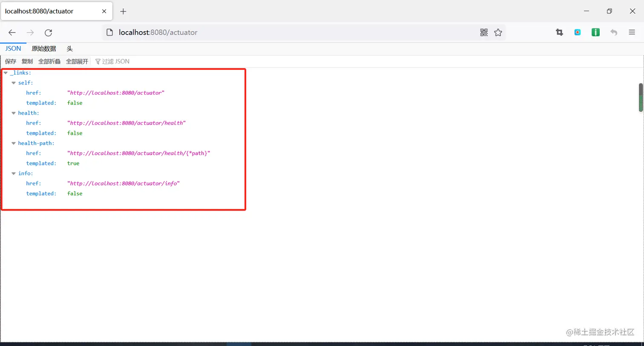Open the green extension icon
The width and height of the screenshot is (644, 346).
595,32
